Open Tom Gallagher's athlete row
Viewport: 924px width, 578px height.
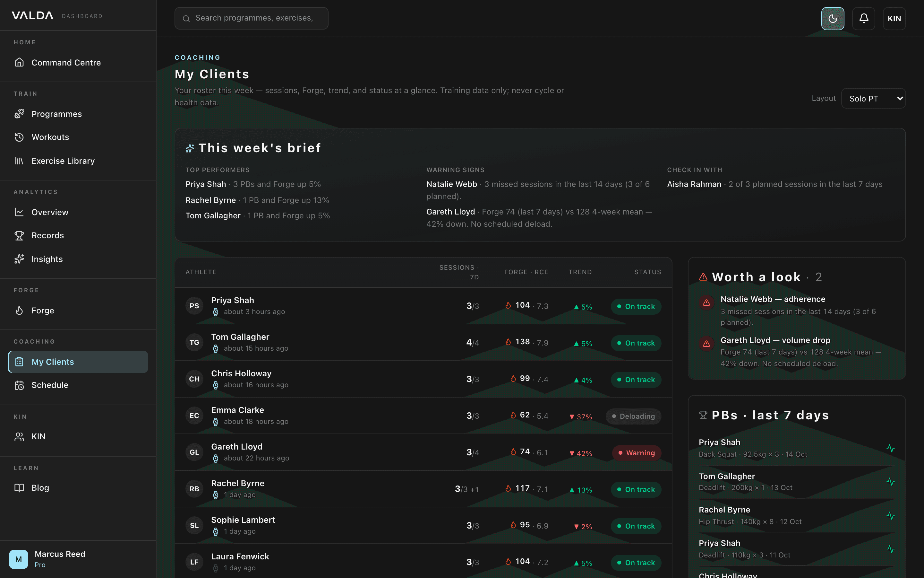click(424, 343)
